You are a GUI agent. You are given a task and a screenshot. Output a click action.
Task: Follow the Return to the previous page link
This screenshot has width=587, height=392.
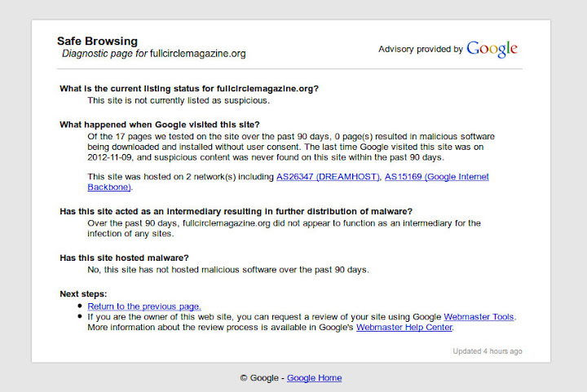144,306
